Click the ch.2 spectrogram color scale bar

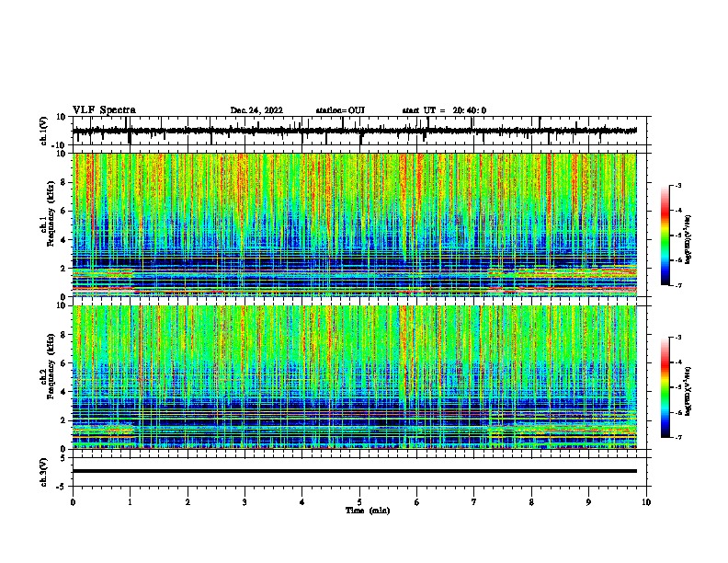point(665,387)
